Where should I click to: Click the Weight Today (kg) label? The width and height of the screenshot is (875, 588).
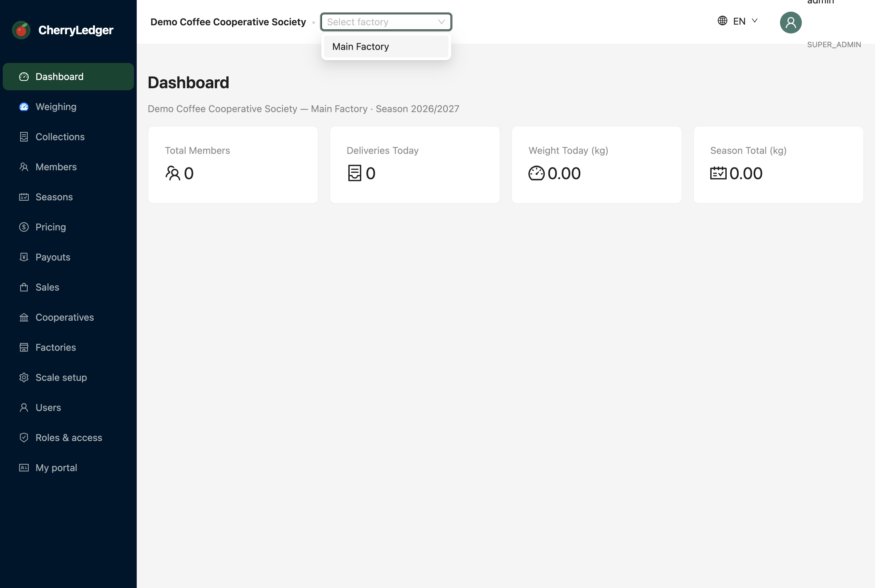pyautogui.click(x=568, y=150)
